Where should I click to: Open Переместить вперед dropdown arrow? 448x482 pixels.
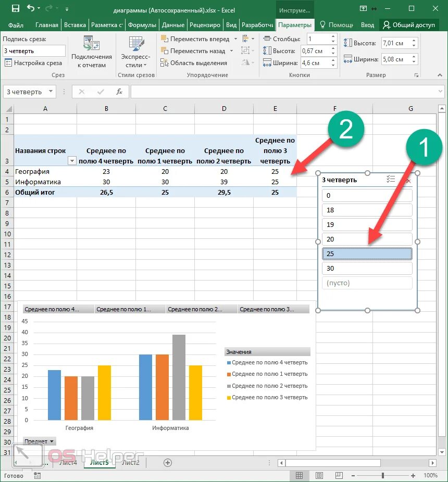click(x=235, y=39)
